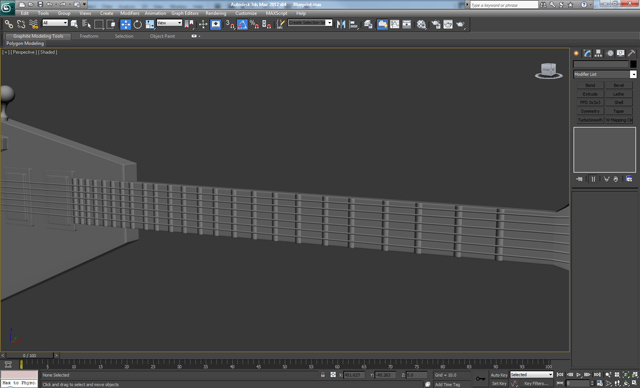
Task: Toggle Auto Key mode
Action: 499,375
